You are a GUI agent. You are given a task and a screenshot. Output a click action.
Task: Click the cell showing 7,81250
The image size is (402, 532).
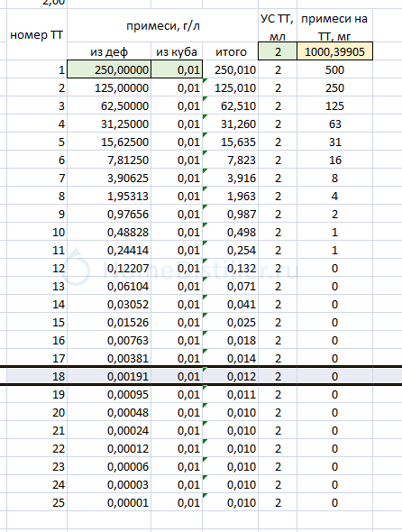point(109,160)
